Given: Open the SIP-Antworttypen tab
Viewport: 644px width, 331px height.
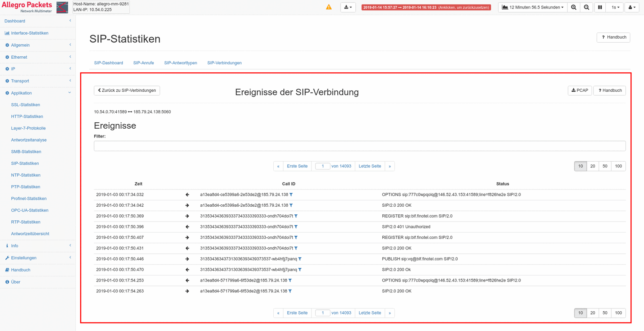Looking at the screenshot, I should 180,63.
